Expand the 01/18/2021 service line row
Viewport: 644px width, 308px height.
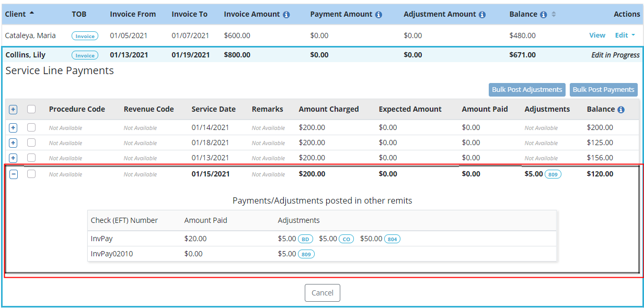14,143
